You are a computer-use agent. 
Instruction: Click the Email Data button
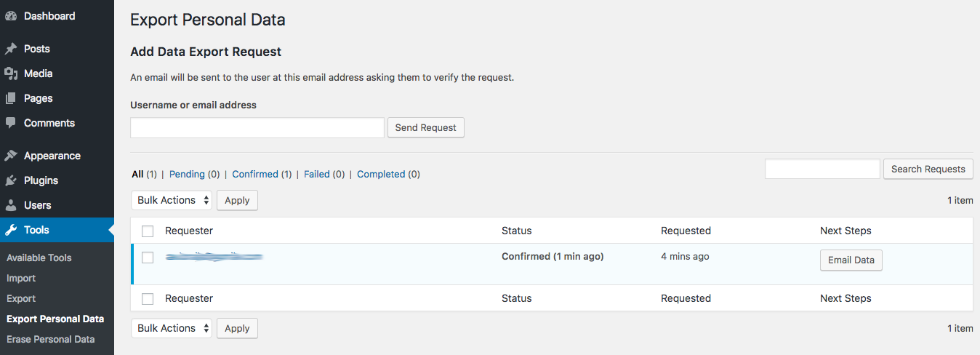[x=851, y=260]
